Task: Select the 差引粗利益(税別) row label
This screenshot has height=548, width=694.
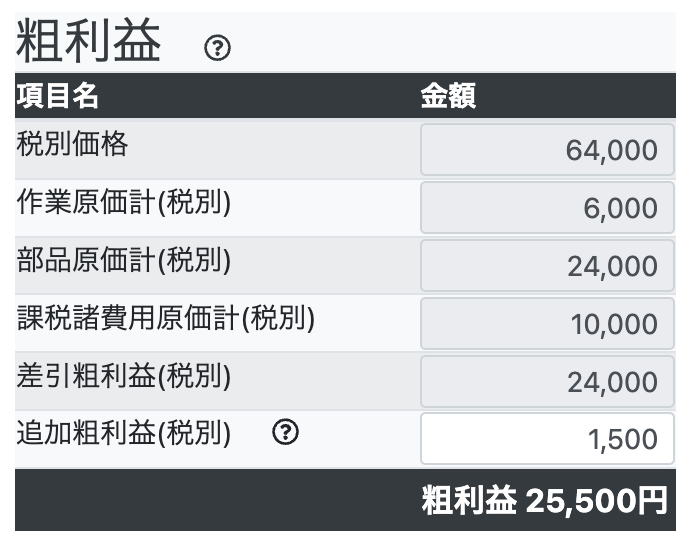Action: coord(123,376)
